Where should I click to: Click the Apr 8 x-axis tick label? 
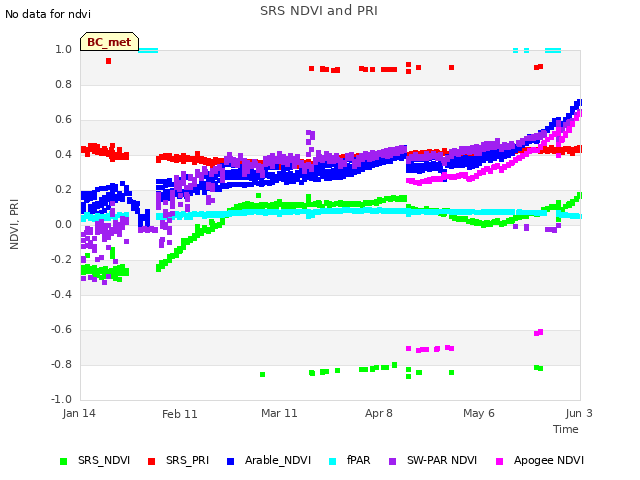pyautogui.click(x=379, y=413)
